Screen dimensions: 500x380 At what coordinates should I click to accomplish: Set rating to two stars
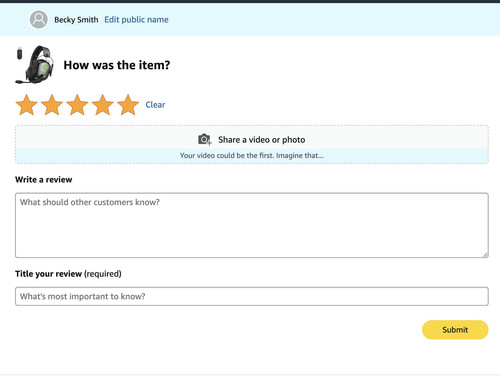point(52,105)
